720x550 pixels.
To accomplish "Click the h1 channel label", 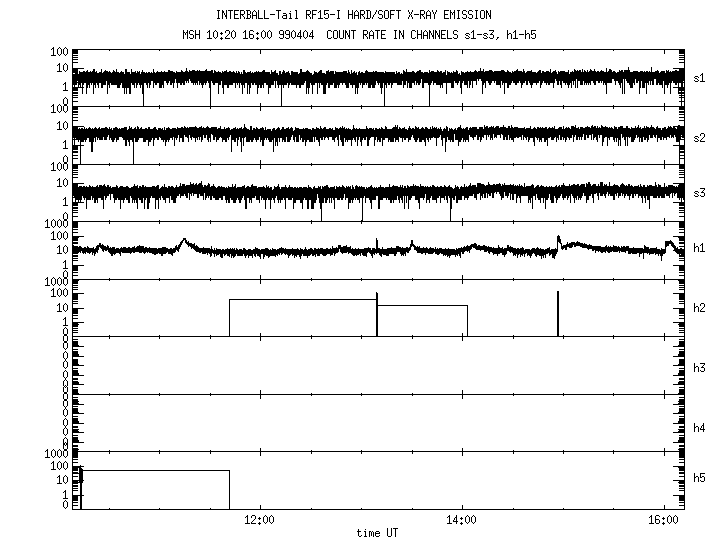I will click(699, 250).
